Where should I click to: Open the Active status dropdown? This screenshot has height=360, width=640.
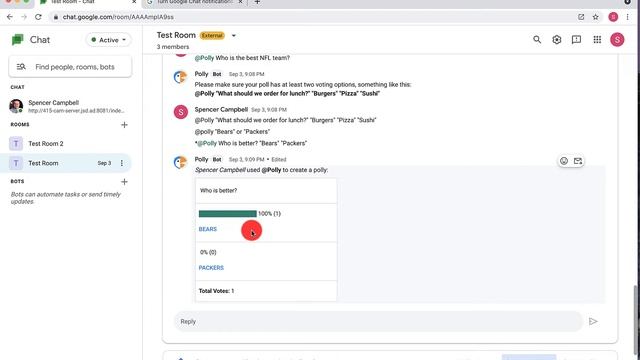coord(109,40)
